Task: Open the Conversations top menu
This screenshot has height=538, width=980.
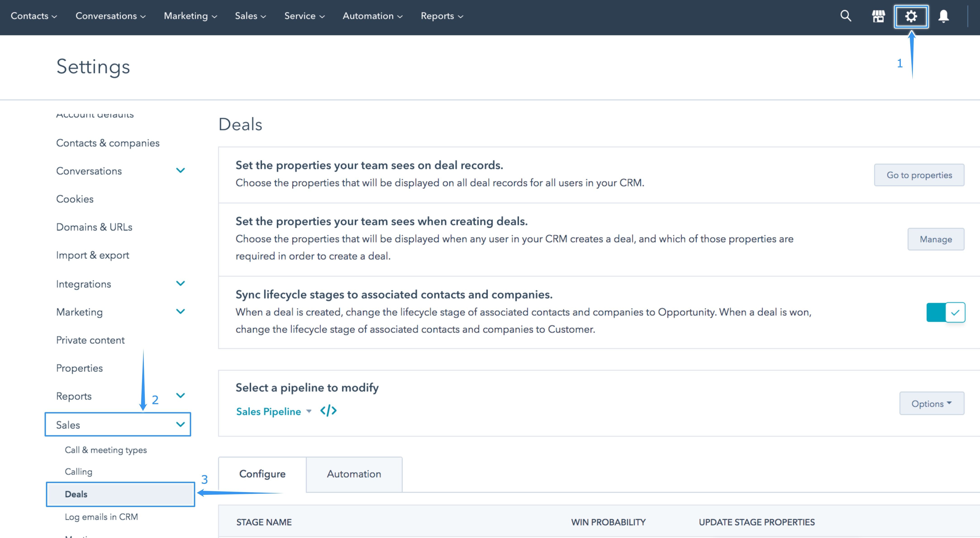Action: click(x=111, y=16)
